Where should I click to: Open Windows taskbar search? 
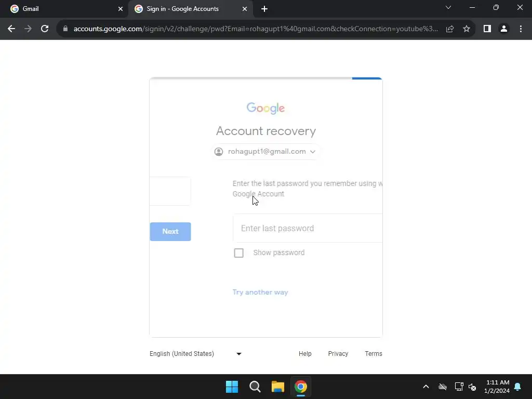[x=255, y=387]
